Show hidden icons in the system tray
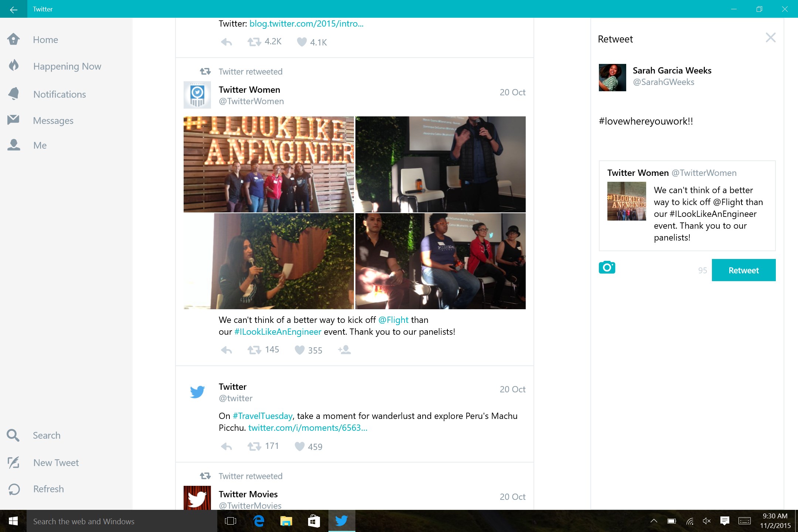The width and height of the screenshot is (798, 532). point(654,521)
